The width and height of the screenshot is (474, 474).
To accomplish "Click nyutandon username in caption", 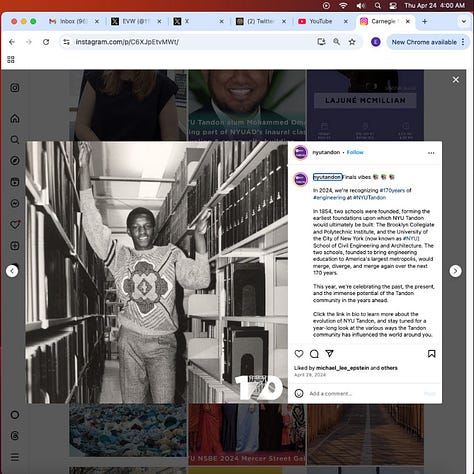I will (327, 177).
